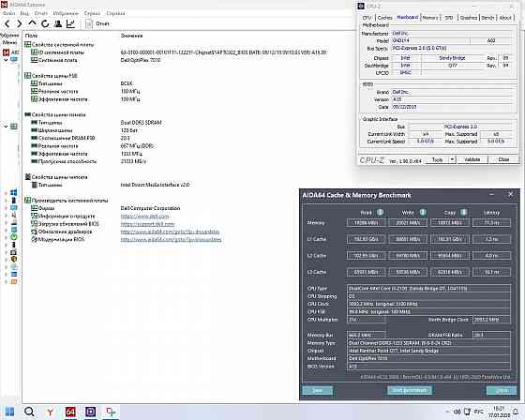Switch to the CPU tab in CPU-Z

367,18
